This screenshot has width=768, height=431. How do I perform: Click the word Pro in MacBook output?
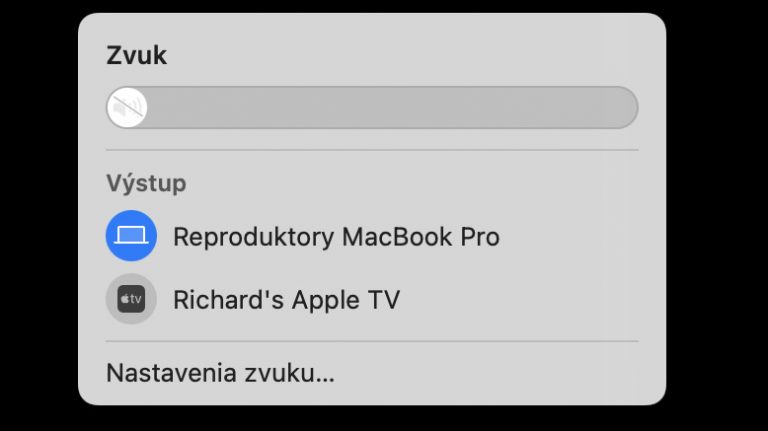pos(480,237)
